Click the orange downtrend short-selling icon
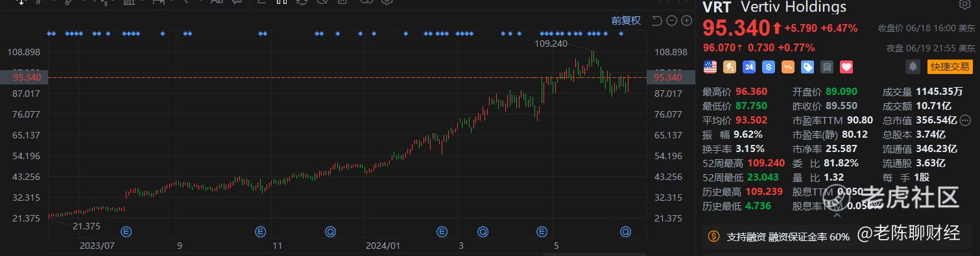The width and height of the screenshot is (980, 256). pos(788,66)
